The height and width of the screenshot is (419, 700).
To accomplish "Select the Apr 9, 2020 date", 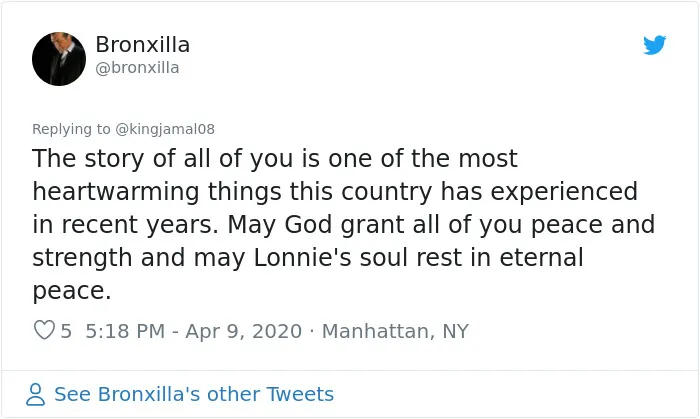I will point(244,332).
